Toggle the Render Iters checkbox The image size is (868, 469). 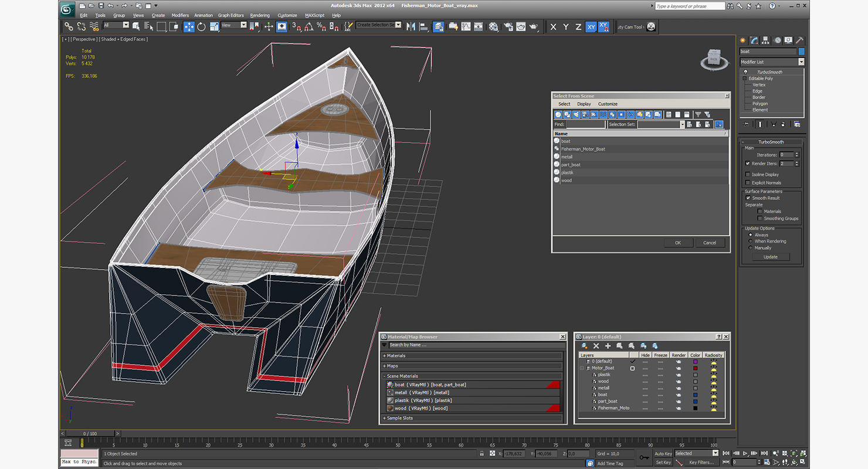pos(748,164)
